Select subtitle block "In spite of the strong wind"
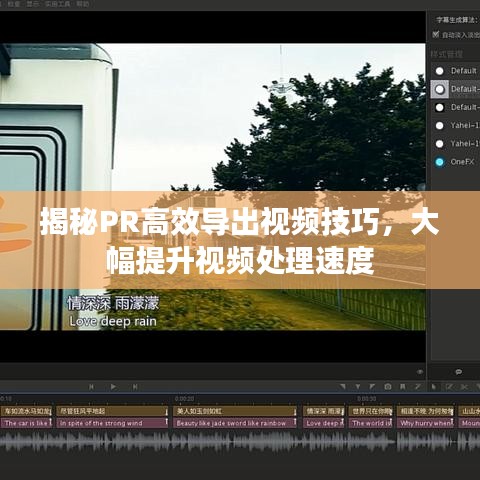Viewport: 480px width, 480px height. pos(112,423)
